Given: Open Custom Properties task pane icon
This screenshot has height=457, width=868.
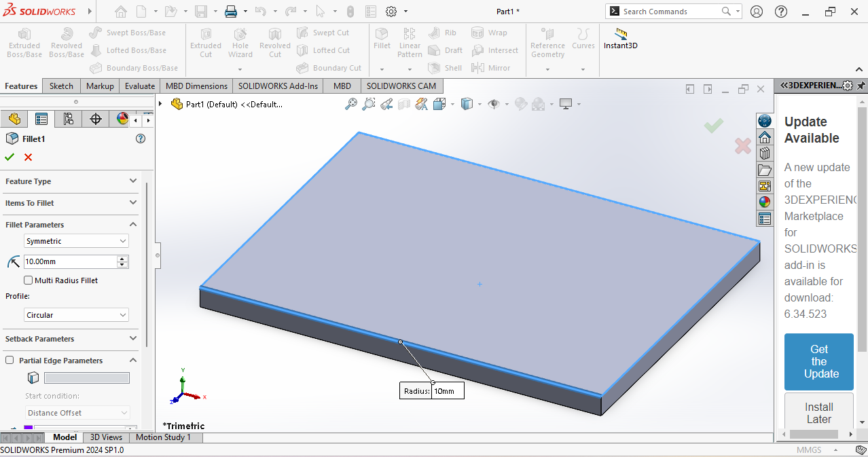Looking at the screenshot, I should (x=765, y=219).
